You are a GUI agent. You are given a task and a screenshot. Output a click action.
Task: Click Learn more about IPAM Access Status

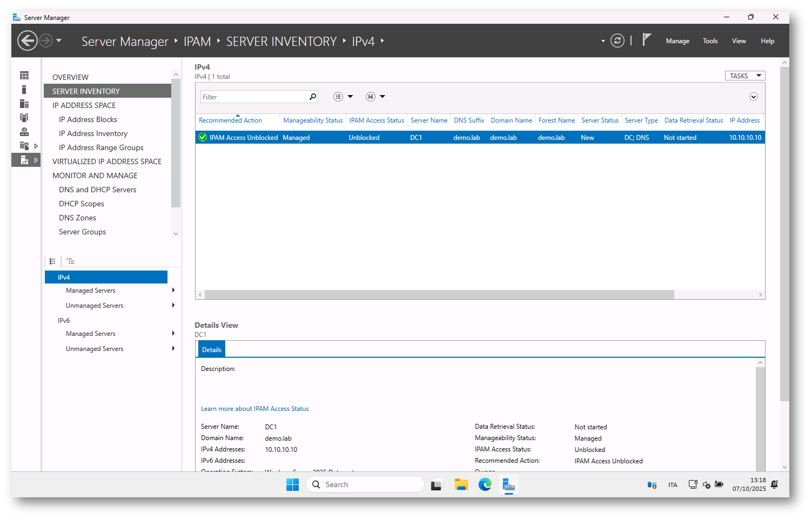[254, 409]
